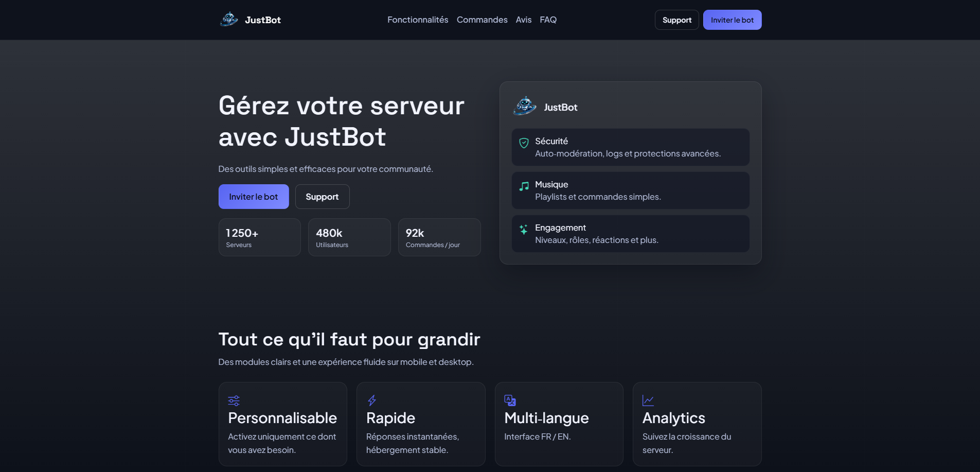980x472 pixels.
Task: Click the Support button in the navbar
Action: (x=676, y=20)
